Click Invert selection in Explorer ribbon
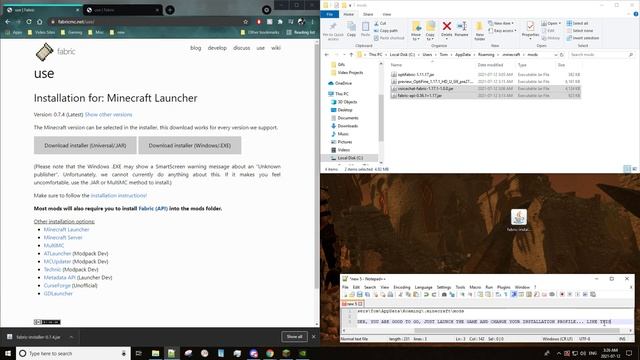Screen dimensions: 640x360 point(582,38)
